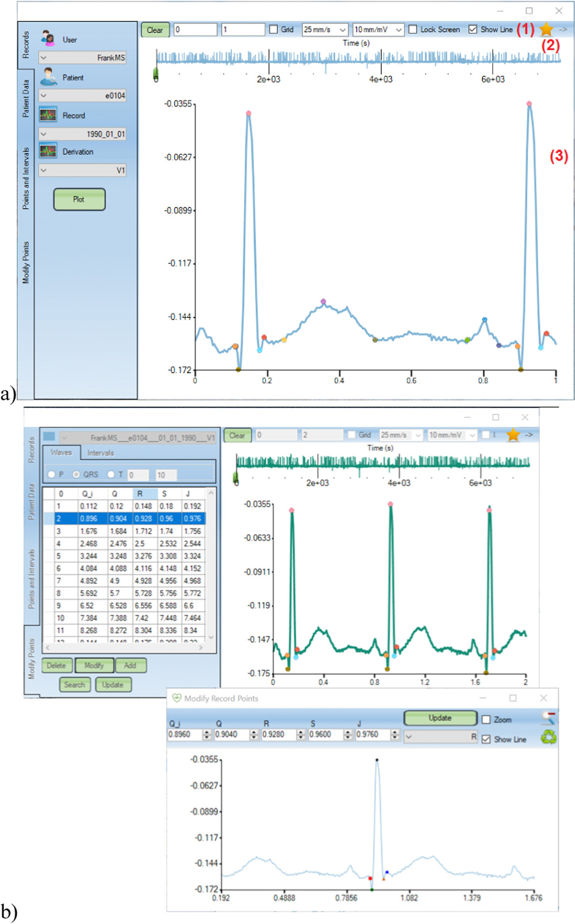The image size is (575, 924).
Task: Open the 25 mm/s dropdown in window b
Action: [401, 435]
